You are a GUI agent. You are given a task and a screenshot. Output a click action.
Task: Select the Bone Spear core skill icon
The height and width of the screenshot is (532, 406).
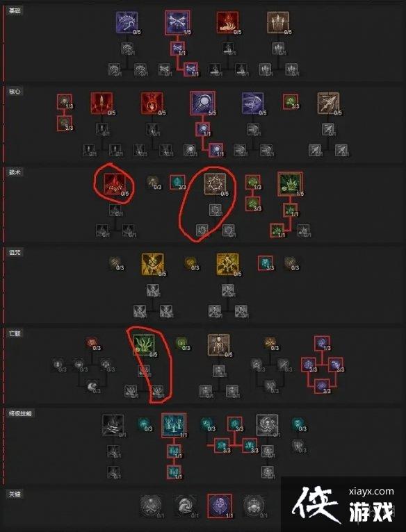(x=328, y=103)
